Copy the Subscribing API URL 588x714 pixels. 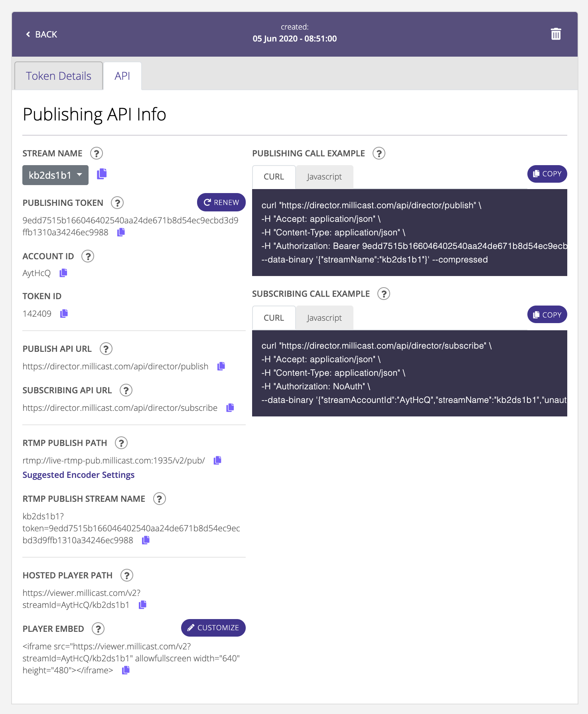point(230,408)
